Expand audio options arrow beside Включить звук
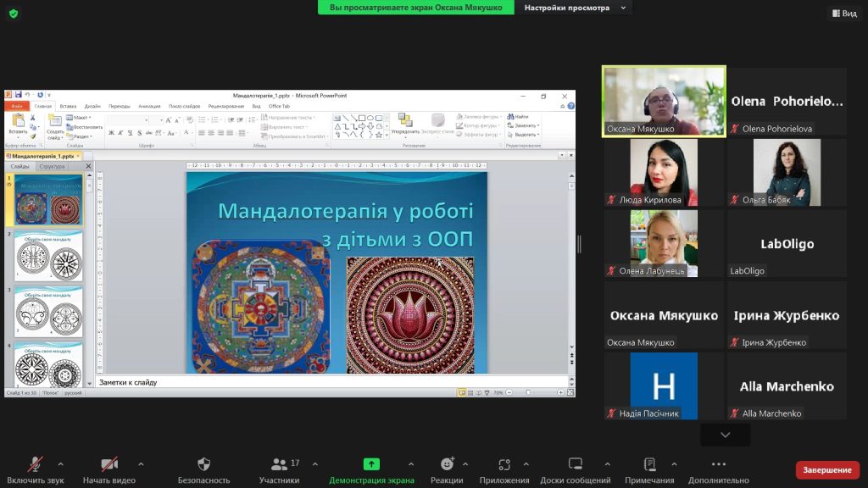Screen dimensions: 868x488 tap(60, 463)
